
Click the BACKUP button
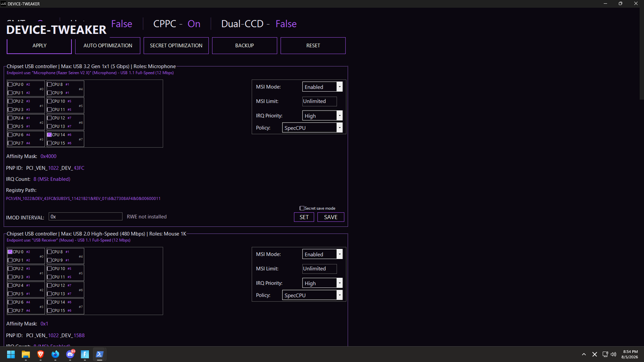pyautogui.click(x=244, y=46)
